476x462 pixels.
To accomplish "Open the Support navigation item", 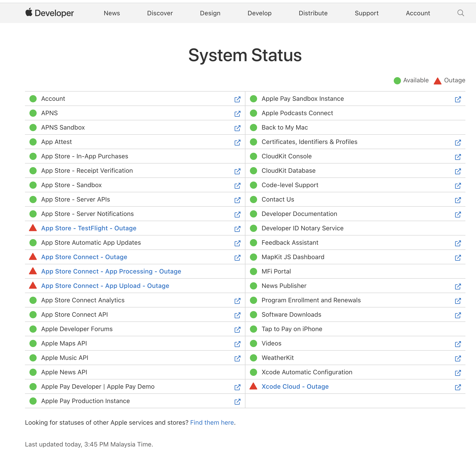I will [367, 13].
